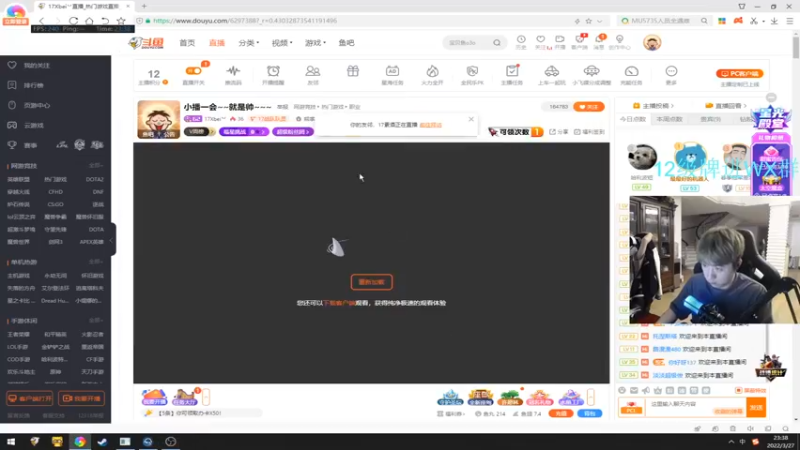Open the AD 星海任务 icon
Image resolution: width=800 pixels, height=450 pixels.
(x=392, y=74)
